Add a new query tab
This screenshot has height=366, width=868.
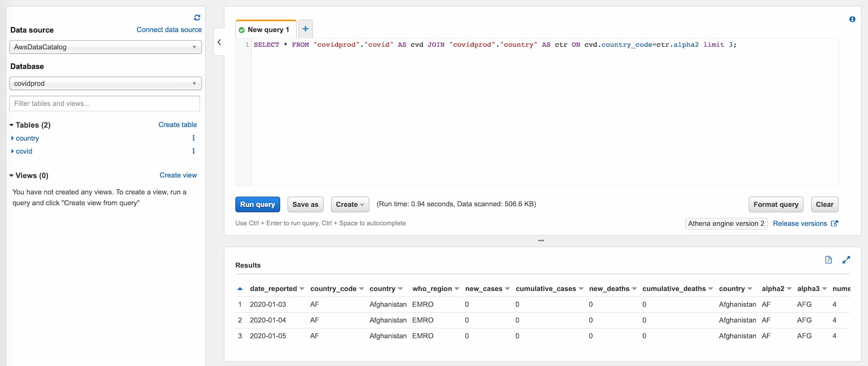pyautogui.click(x=305, y=29)
